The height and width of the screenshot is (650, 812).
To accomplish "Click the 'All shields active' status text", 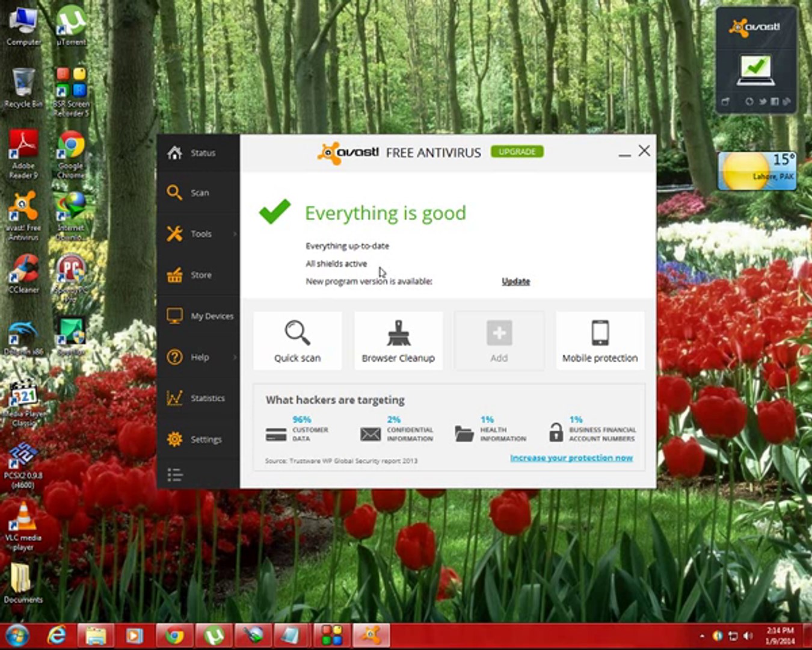I will point(336,264).
